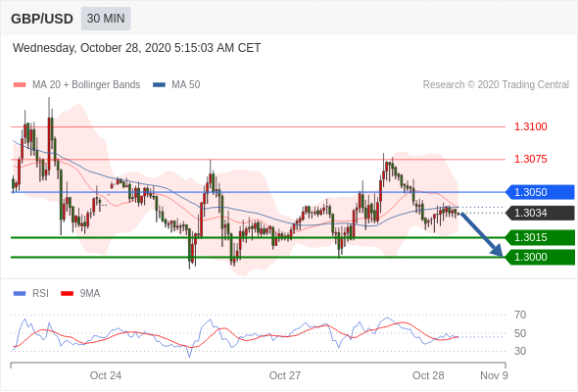Click the black 1.3034 current price tag
The width and height of the screenshot is (578, 392).
coord(540,213)
